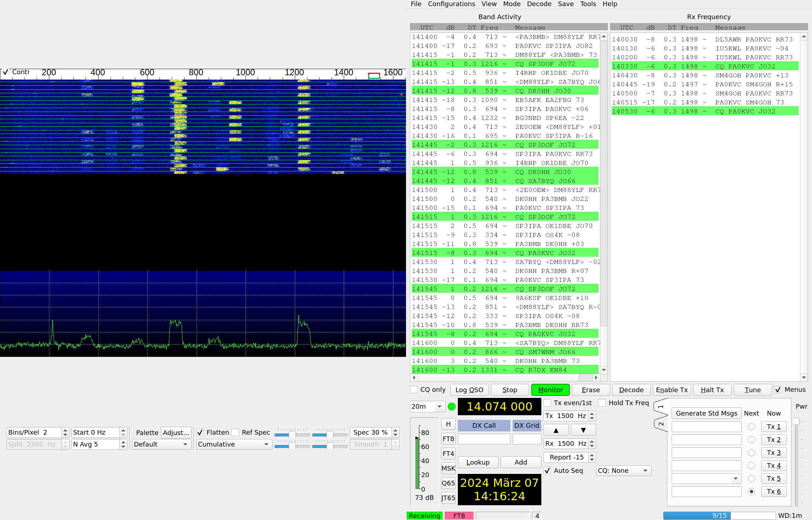This screenshot has height=520, width=812.
Task: Switch to FT8 mode button
Action: coord(448,439)
